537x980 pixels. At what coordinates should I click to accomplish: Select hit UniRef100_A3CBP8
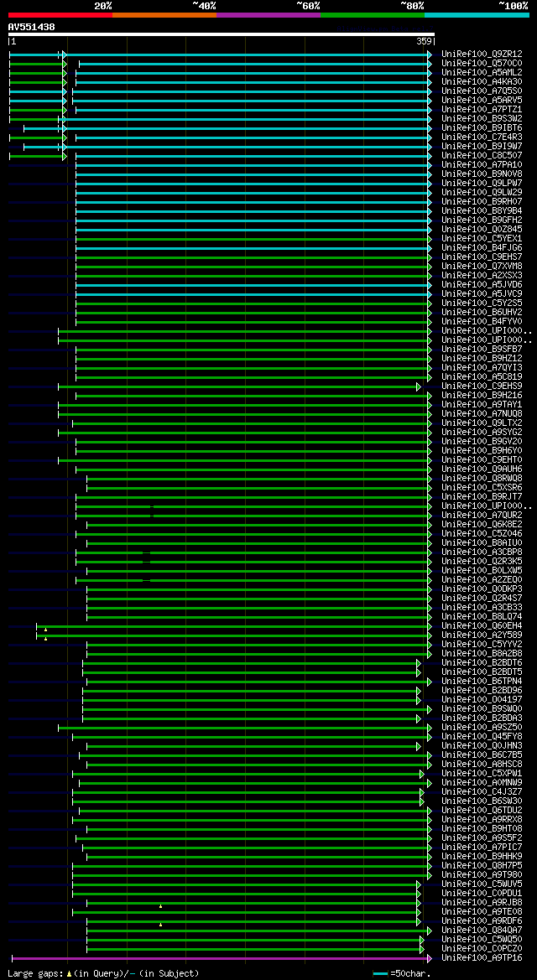[482, 552]
